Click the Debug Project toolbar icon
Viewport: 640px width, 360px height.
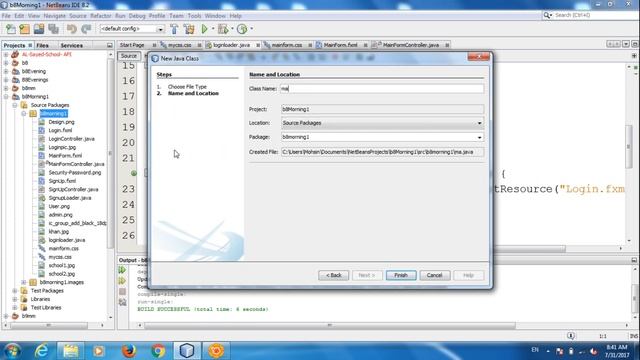(x=223, y=29)
